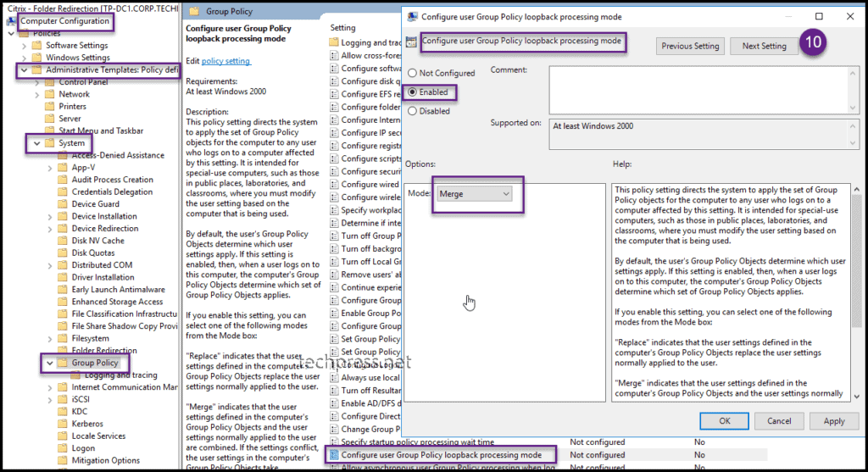Select the Kerberos folder icon

click(63, 424)
